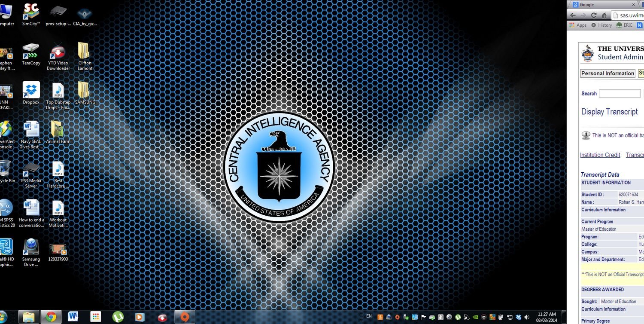Launch uTorrent from the taskbar

click(118, 317)
